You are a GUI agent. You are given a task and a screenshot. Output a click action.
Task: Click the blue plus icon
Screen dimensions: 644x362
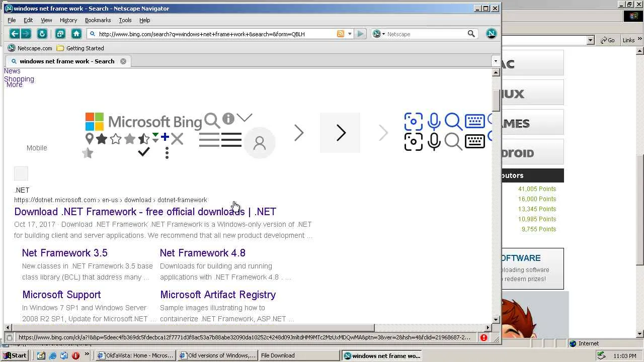(165, 137)
